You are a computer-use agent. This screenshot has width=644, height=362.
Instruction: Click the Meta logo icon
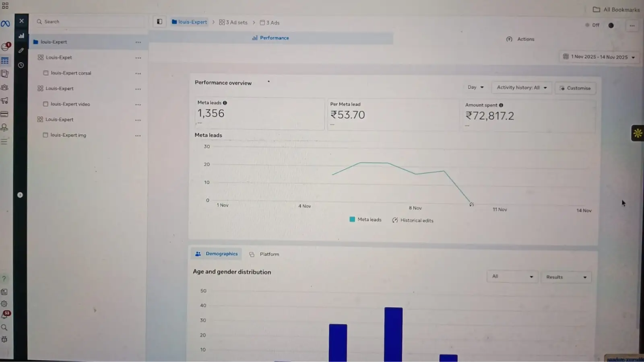click(x=5, y=24)
